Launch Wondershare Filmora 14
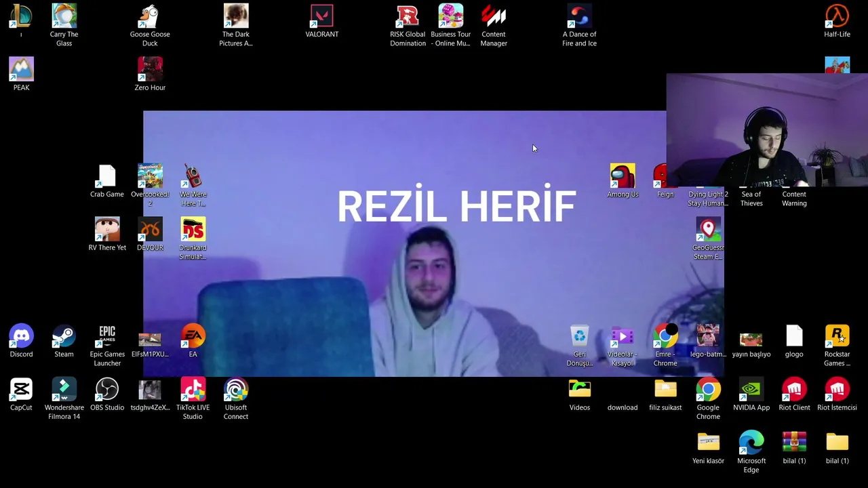 [64, 390]
